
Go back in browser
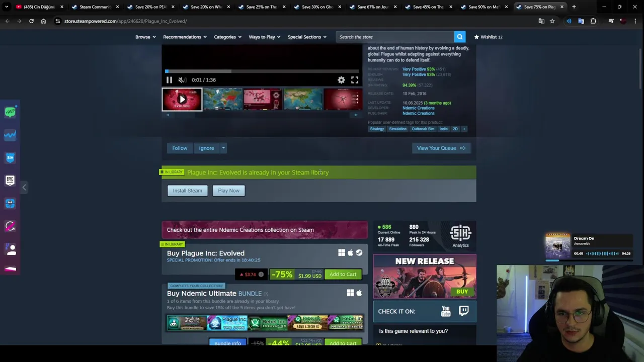(x=7, y=21)
